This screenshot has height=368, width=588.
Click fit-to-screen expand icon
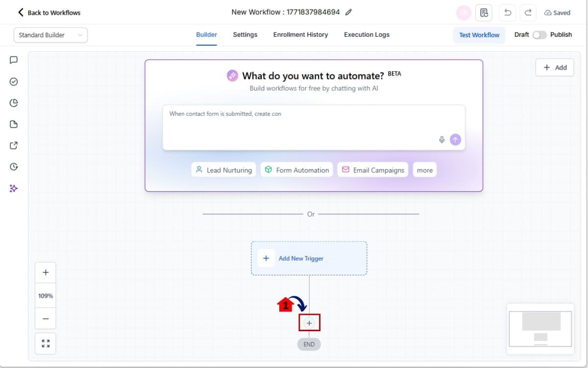coord(46,343)
